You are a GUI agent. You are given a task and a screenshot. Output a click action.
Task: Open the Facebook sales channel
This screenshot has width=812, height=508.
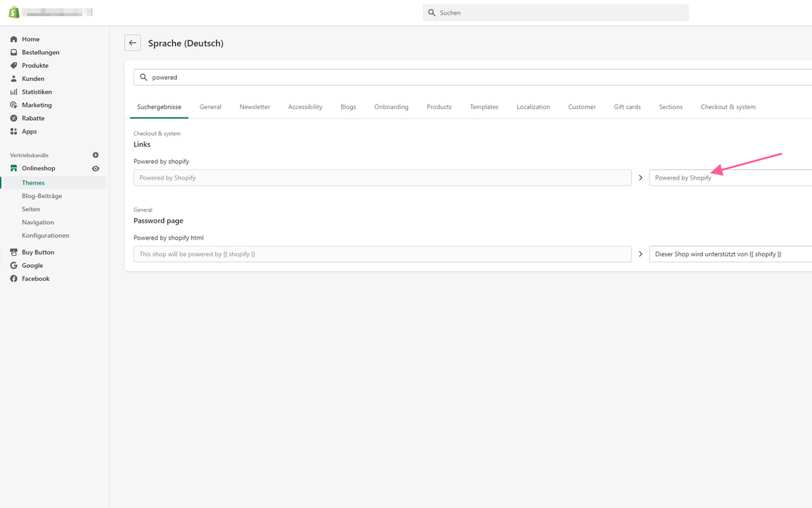(x=36, y=279)
